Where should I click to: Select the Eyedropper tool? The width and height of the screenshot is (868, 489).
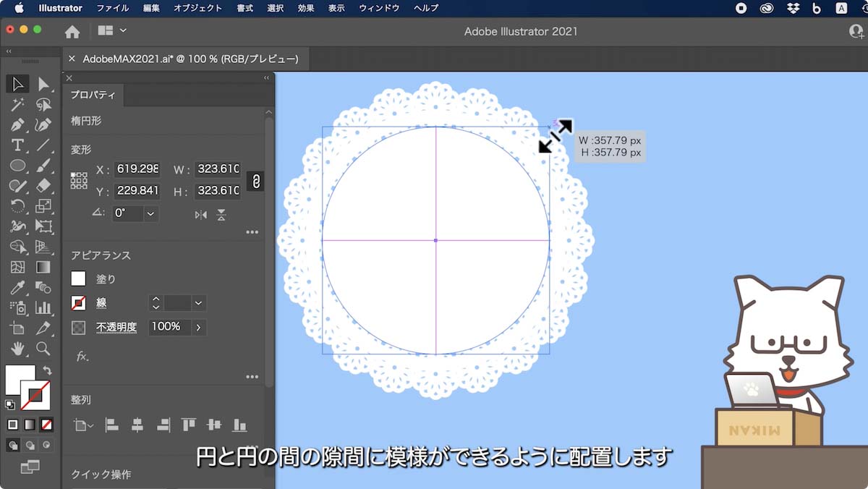(x=18, y=287)
